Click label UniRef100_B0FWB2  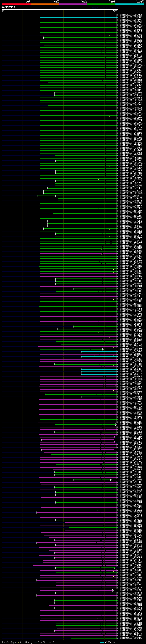131,352
